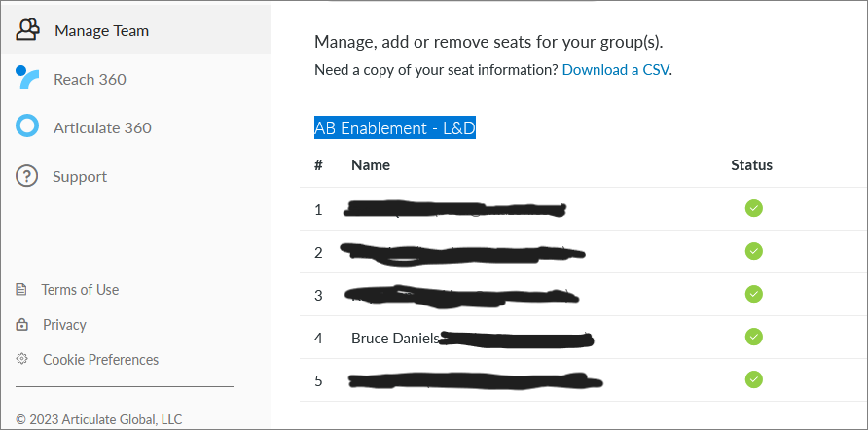Open Articulate 360 menu label
The width and height of the screenshot is (868, 430).
pyautogui.click(x=102, y=127)
